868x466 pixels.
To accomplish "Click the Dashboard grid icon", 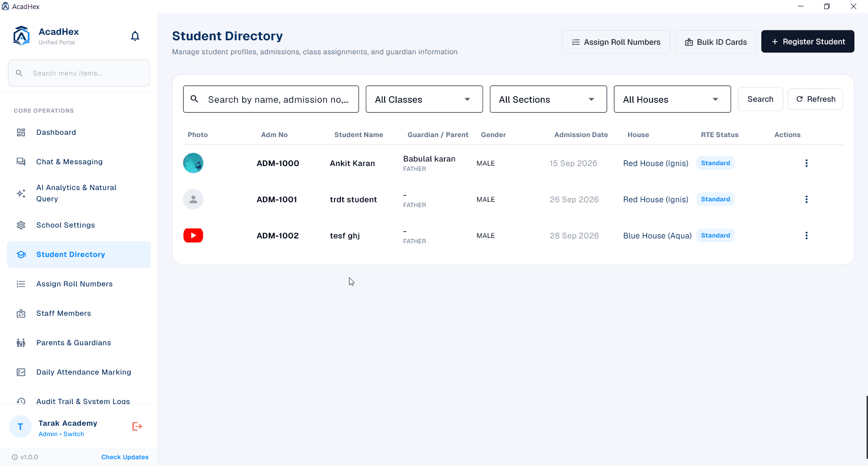I will coord(21,133).
